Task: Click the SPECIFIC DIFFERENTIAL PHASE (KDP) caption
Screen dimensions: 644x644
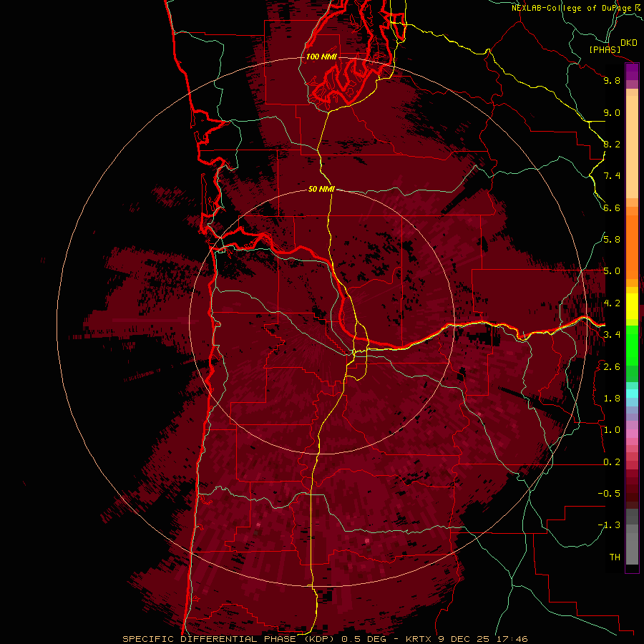Action: pyautogui.click(x=229, y=639)
